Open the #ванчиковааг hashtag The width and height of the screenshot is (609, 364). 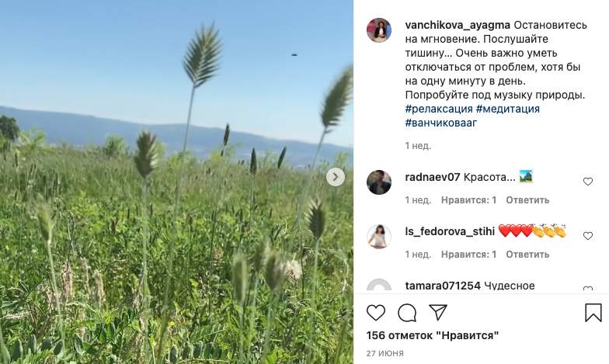tap(441, 123)
